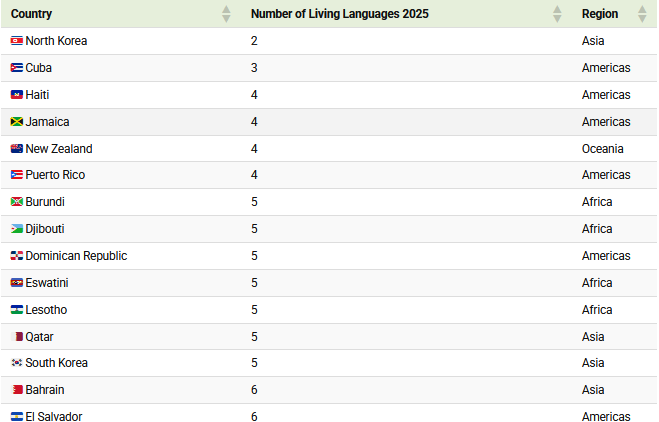The height and width of the screenshot is (422, 659).
Task: Select Puerto Rico's language count 4
Action: (254, 174)
